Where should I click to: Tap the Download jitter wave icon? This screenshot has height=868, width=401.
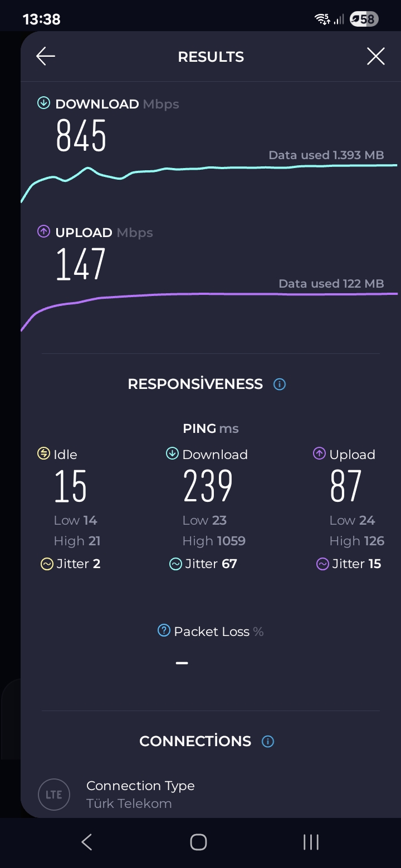[x=175, y=564]
